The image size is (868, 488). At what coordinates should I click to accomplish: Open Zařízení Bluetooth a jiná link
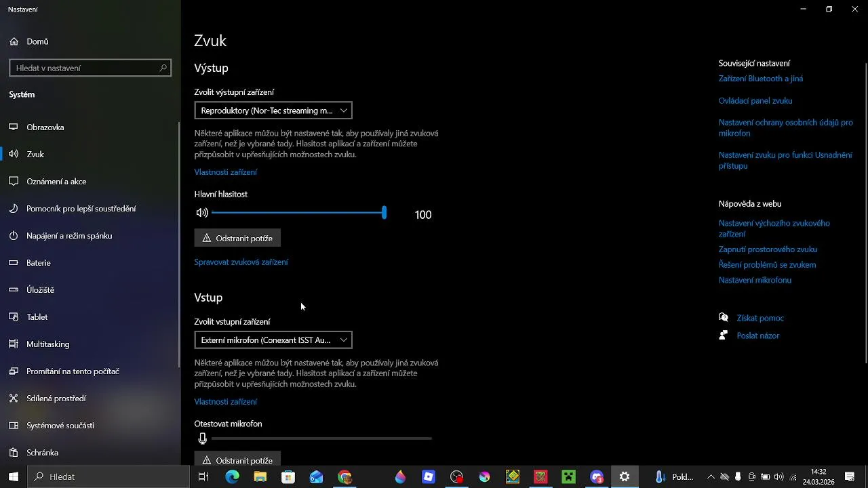pos(761,79)
